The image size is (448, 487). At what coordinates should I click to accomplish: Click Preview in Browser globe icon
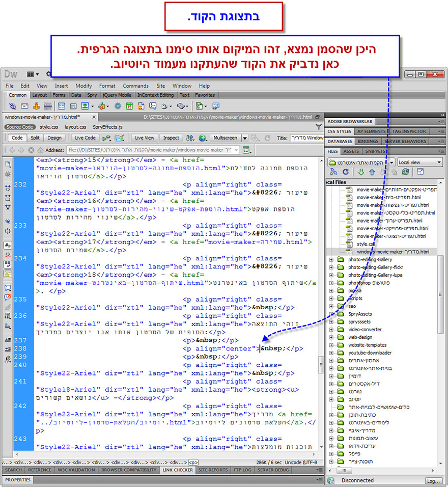coord(203,138)
